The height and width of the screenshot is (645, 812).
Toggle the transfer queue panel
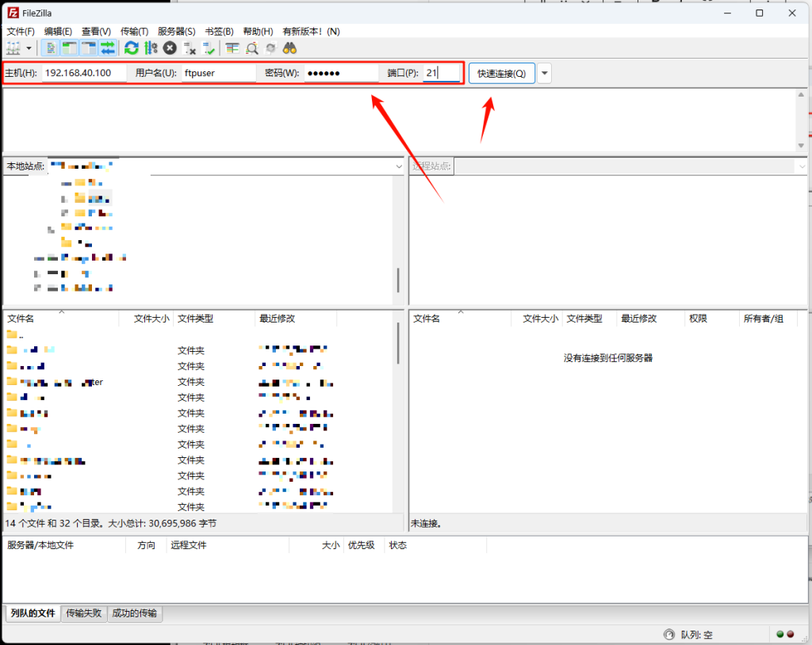pos(109,48)
